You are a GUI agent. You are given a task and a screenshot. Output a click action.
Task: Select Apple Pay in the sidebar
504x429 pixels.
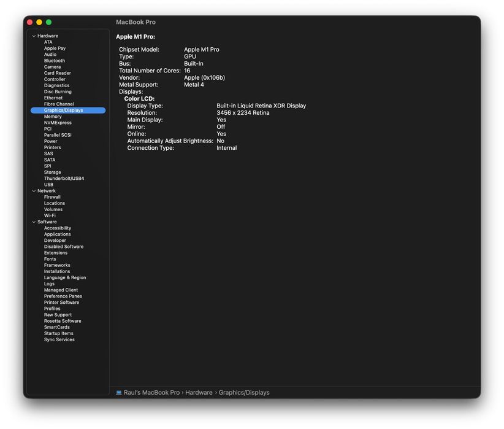click(x=55, y=48)
